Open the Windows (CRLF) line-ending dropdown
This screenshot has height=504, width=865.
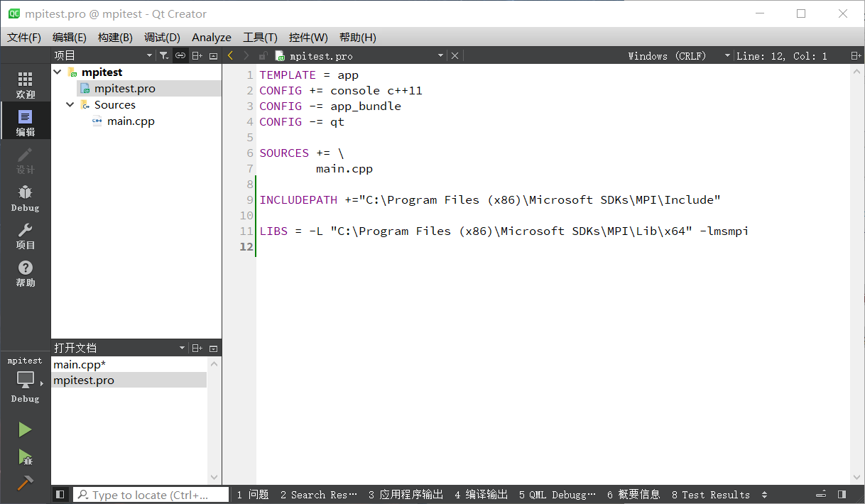tap(727, 55)
